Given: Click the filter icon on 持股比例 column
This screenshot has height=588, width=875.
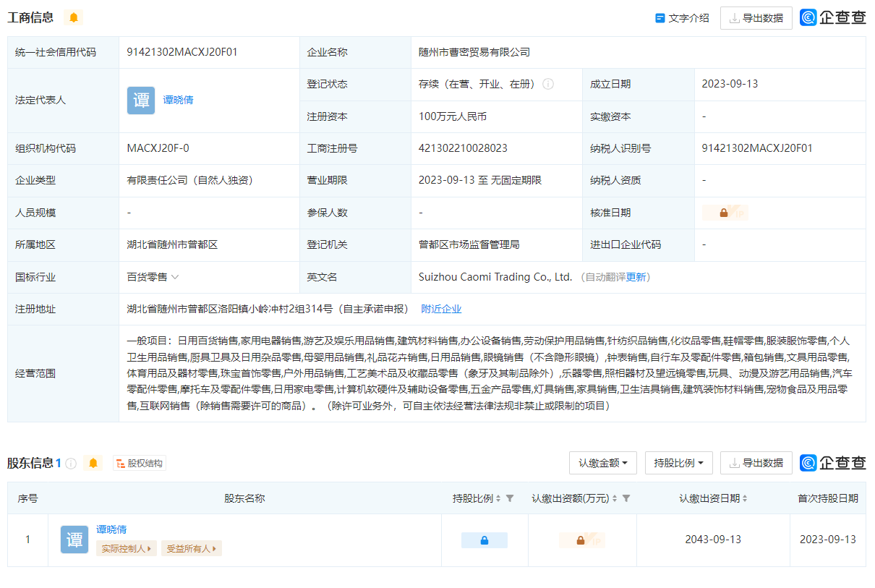Looking at the screenshot, I should coord(510,498).
